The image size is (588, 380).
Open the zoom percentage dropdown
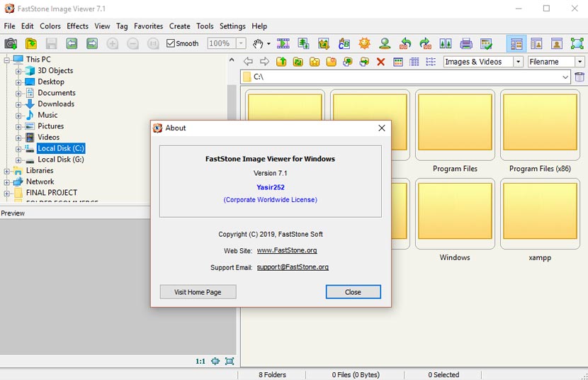coord(241,43)
